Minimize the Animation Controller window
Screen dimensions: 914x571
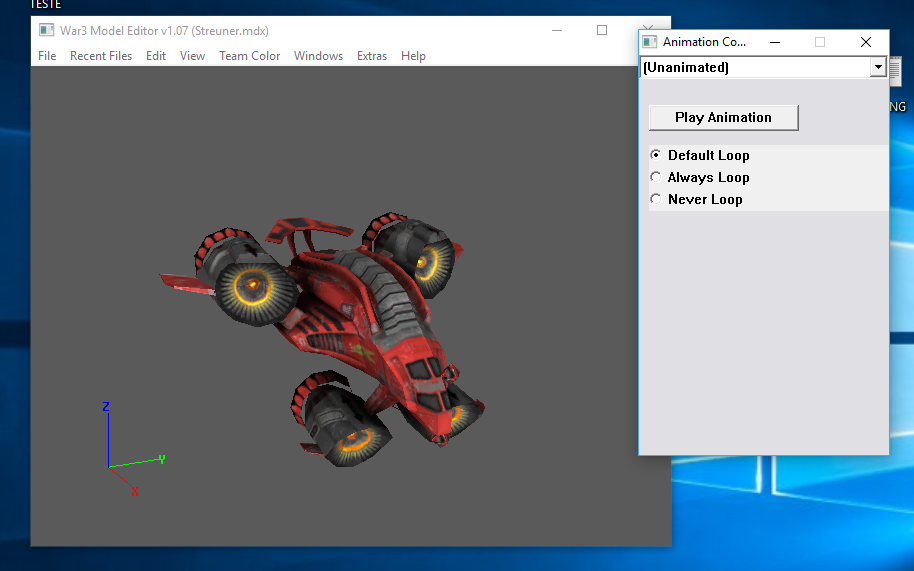click(x=775, y=42)
